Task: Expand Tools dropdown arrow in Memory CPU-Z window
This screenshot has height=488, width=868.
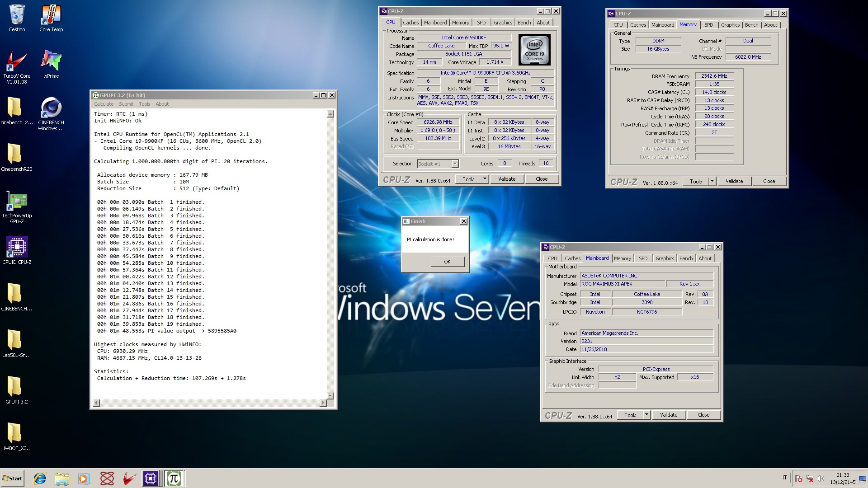Action: pos(712,181)
